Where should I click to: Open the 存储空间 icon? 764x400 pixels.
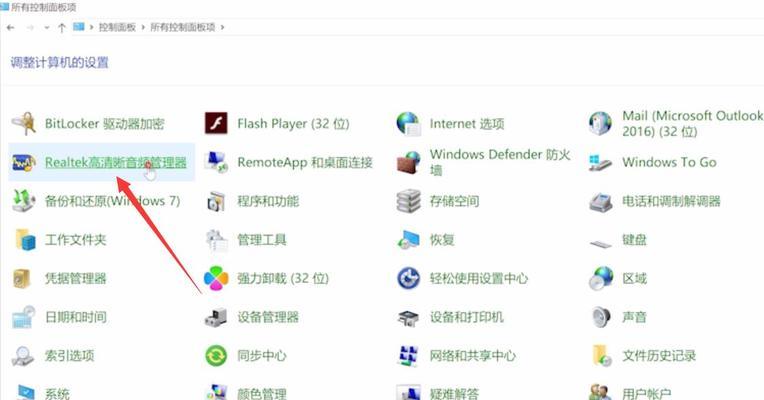click(408, 201)
